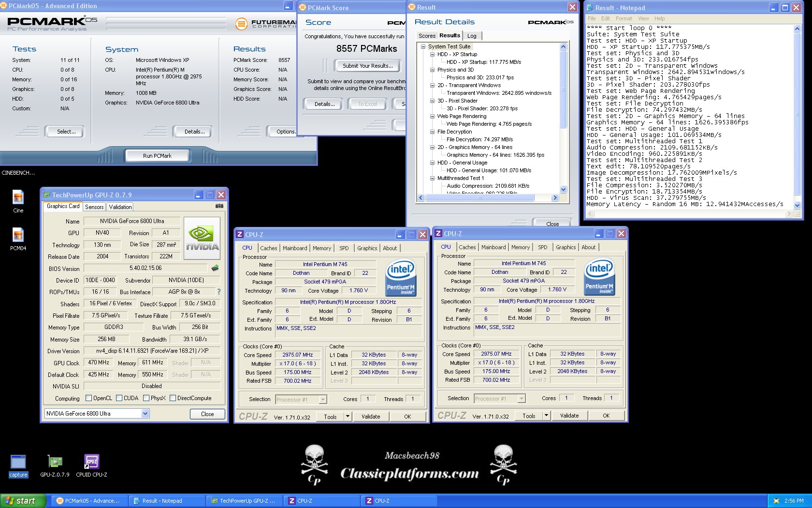Click the Close button in GPU-Z
Viewport: 812px width, 508px height.
[207, 414]
